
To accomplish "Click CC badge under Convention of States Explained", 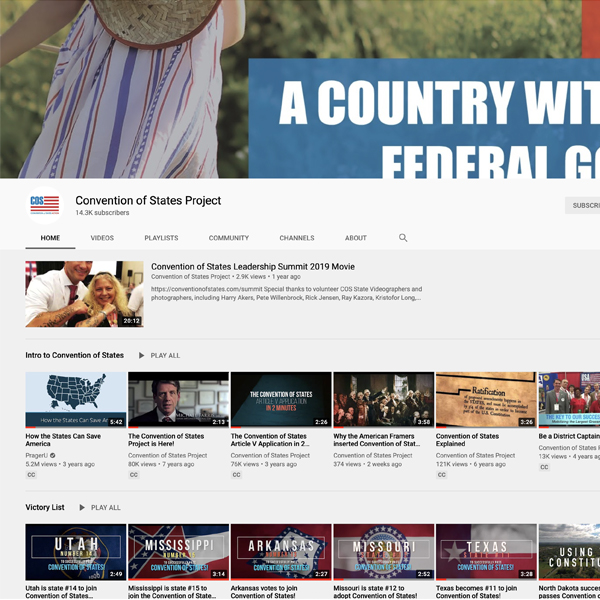I will pyautogui.click(x=441, y=475).
